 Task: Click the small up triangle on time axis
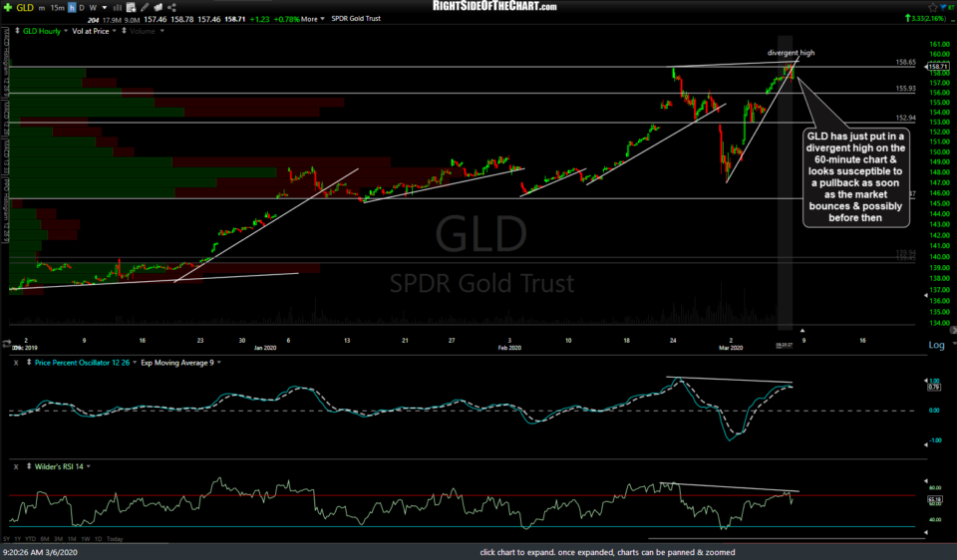point(801,331)
